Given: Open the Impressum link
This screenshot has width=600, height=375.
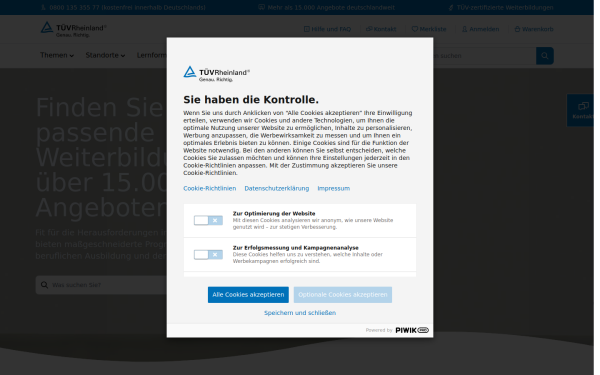Looking at the screenshot, I should pos(333,188).
